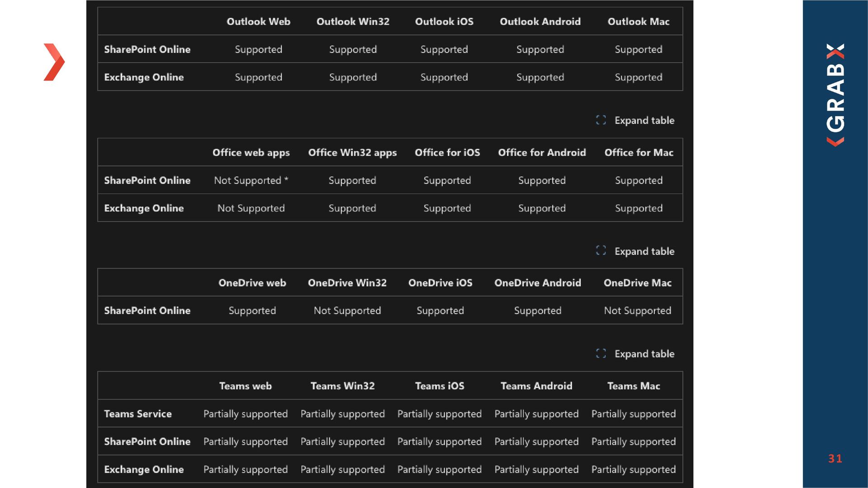This screenshot has width=868, height=488.
Task: Click SharePoint Online 'Partially supported' under Teams Win32
Action: 343,441
